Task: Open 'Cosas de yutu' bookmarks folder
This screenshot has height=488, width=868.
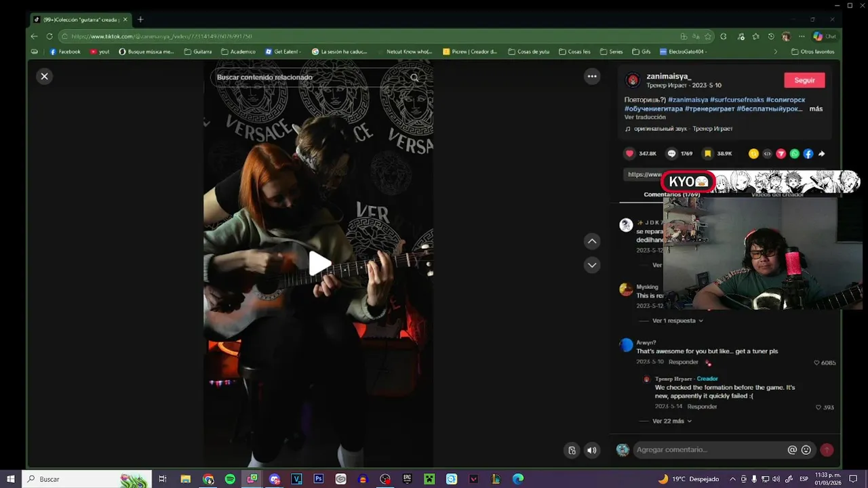Action: (x=528, y=52)
